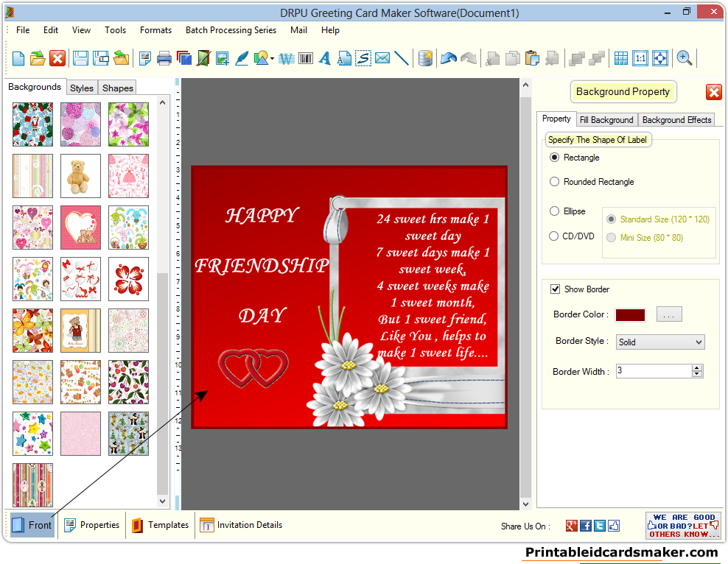
Task: Click the 1:1 actual size icon
Action: pos(640,58)
